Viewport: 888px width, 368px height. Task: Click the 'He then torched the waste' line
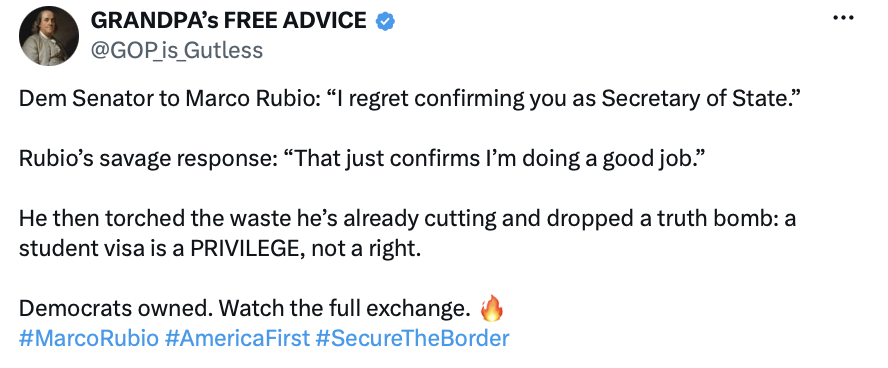[x=408, y=219]
